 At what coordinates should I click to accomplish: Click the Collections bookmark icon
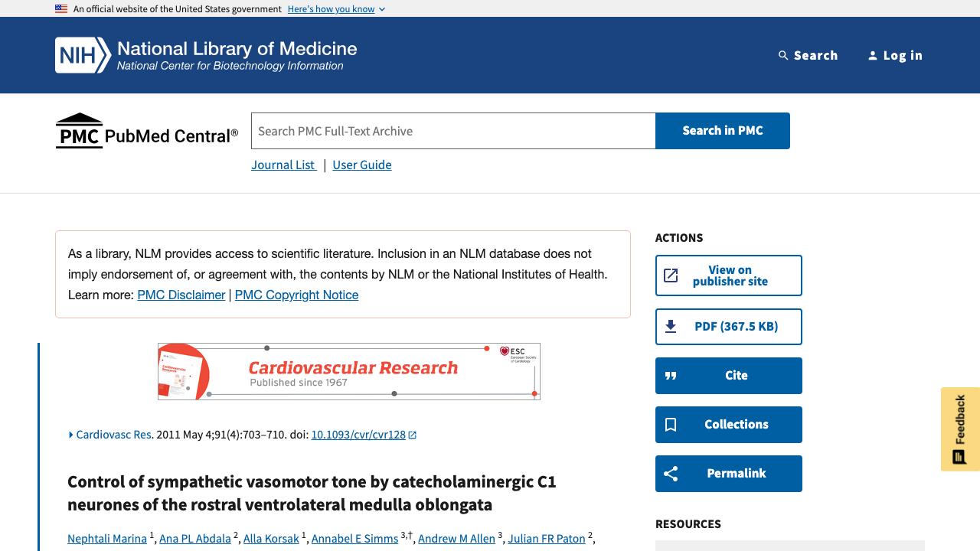671,425
